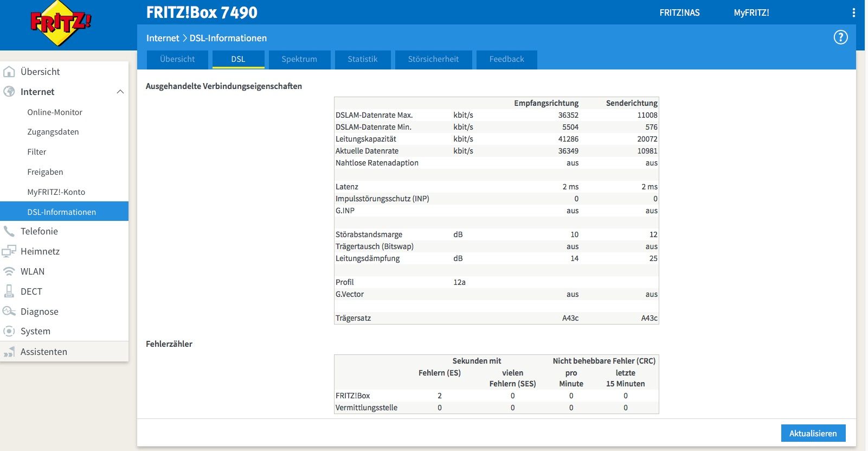Open DECT in the sidebar

[31, 291]
